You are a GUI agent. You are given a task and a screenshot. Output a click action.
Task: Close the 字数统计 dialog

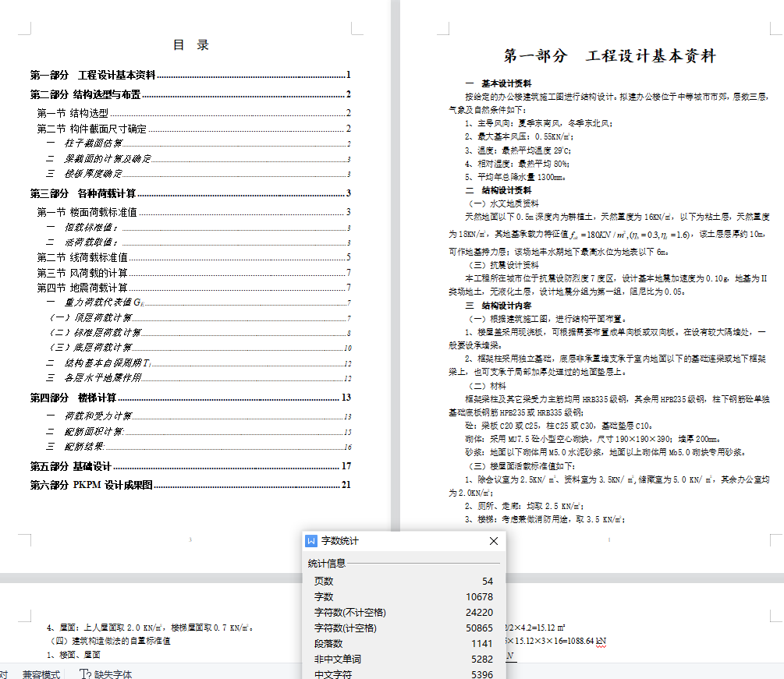(x=493, y=541)
